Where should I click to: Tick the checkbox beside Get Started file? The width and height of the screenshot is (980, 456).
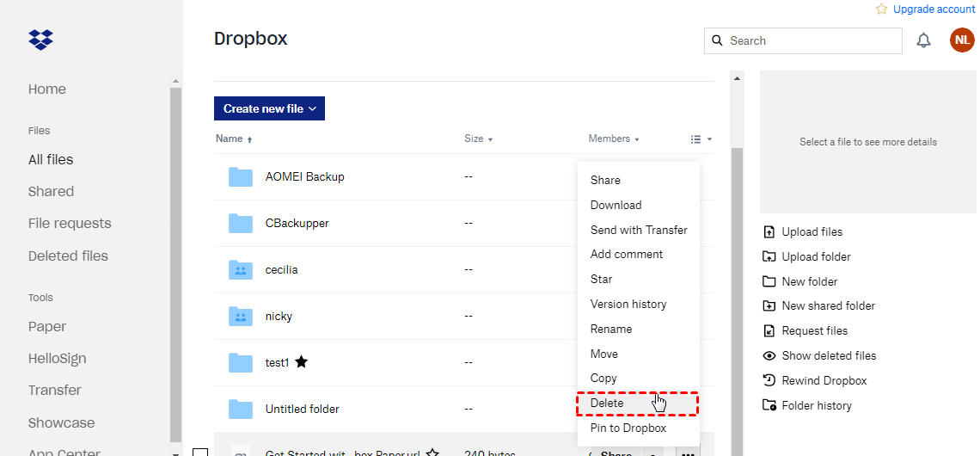[200, 453]
